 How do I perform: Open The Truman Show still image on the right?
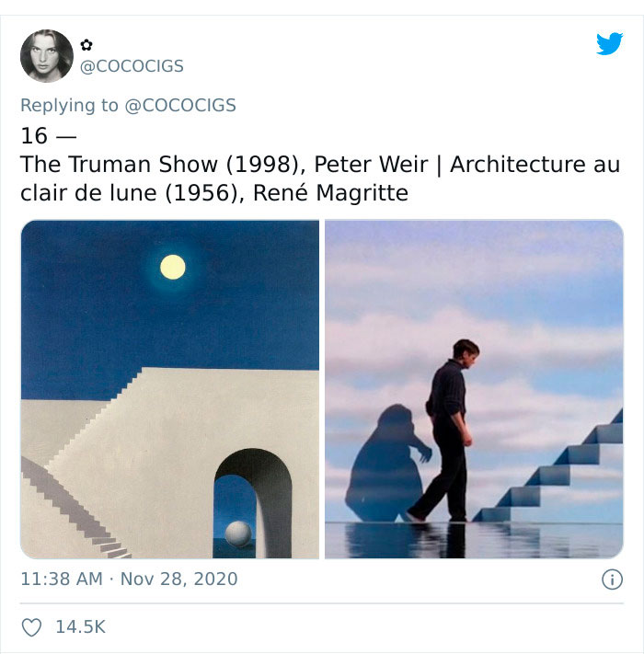tap(474, 389)
